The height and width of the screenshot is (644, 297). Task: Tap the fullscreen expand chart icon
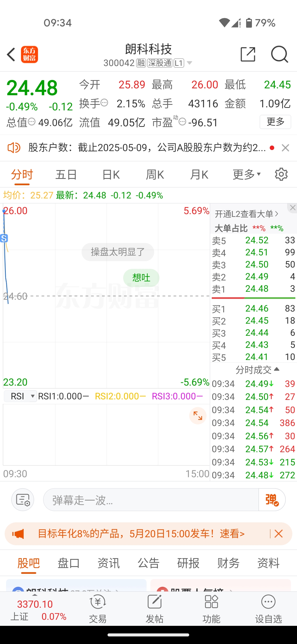click(198, 416)
